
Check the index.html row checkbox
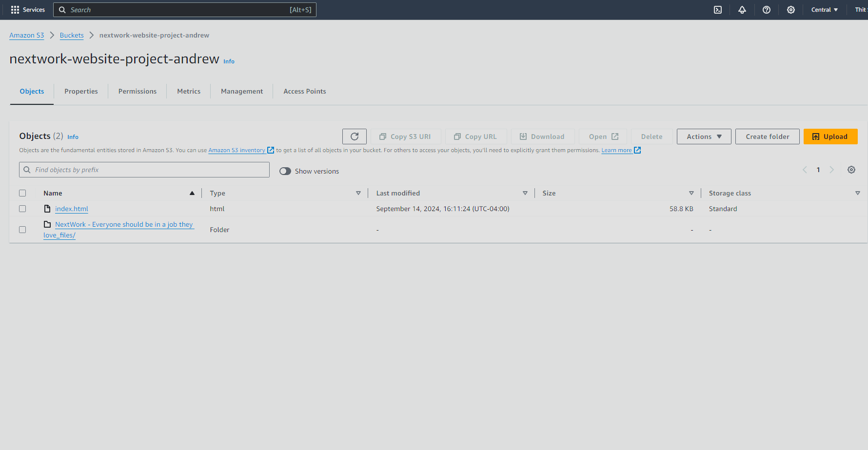22,209
